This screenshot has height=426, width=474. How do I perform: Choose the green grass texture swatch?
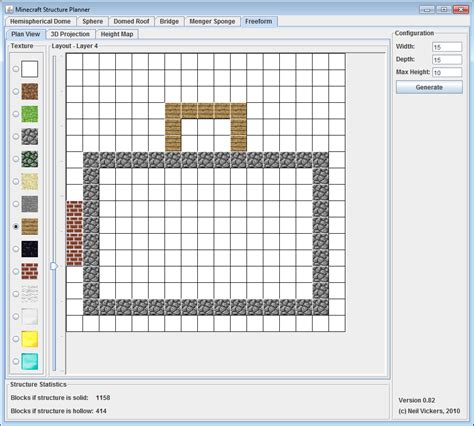click(30, 114)
